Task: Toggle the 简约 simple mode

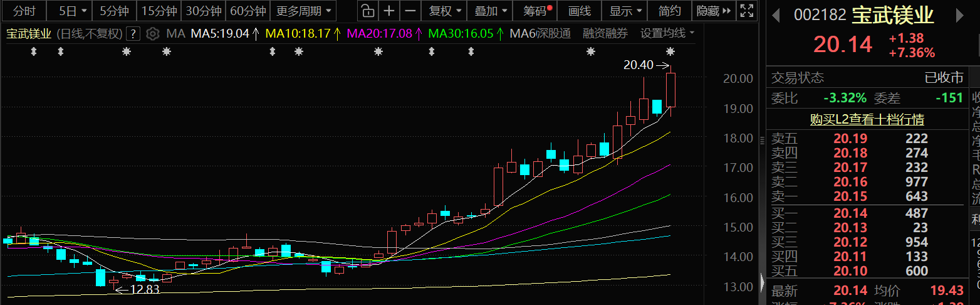Action: pos(670,11)
